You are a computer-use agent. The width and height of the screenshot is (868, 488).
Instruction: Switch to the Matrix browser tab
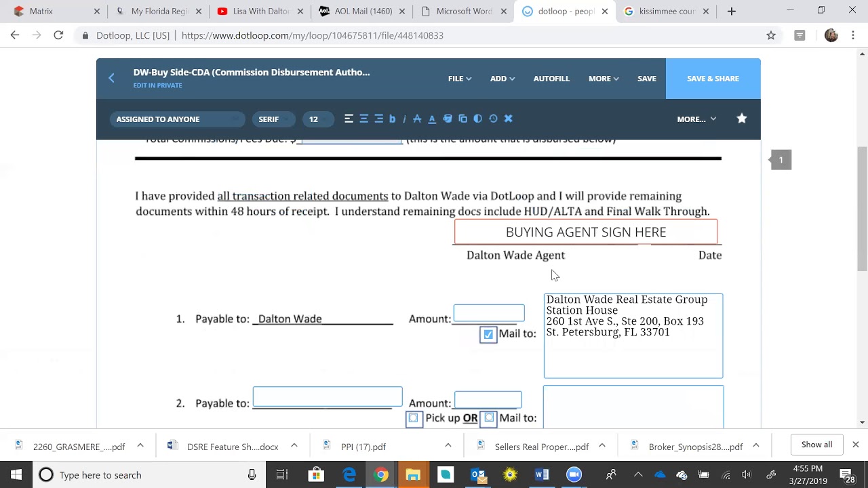click(57, 12)
